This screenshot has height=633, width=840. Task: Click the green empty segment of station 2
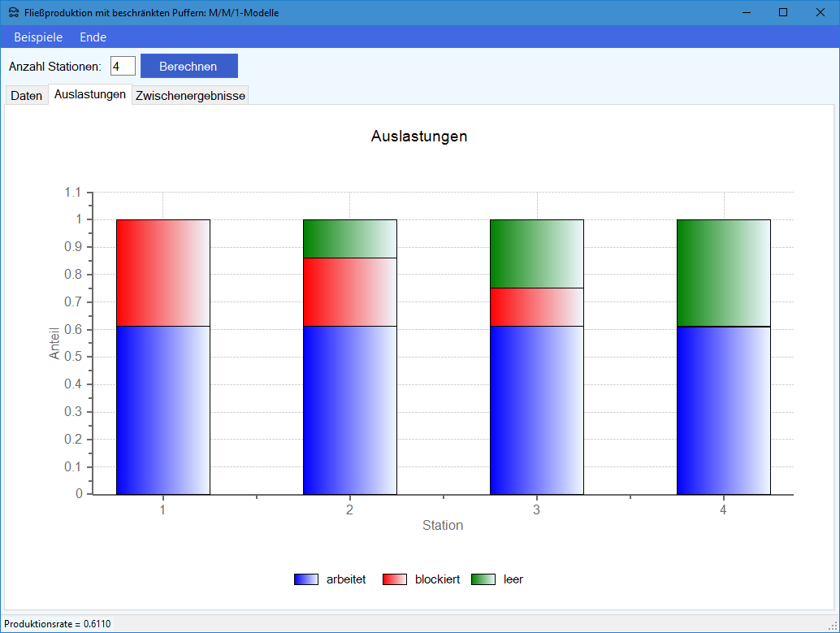click(x=350, y=239)
